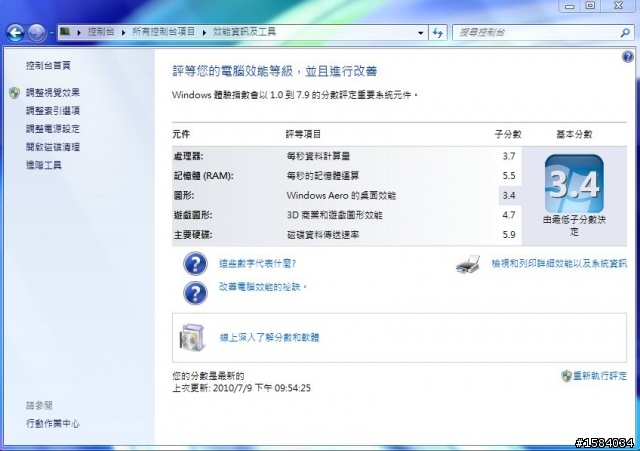Select 效能資訊及工具 breadcrumb
The height and width of the screenshot is (451, 640).
[244, 32]
